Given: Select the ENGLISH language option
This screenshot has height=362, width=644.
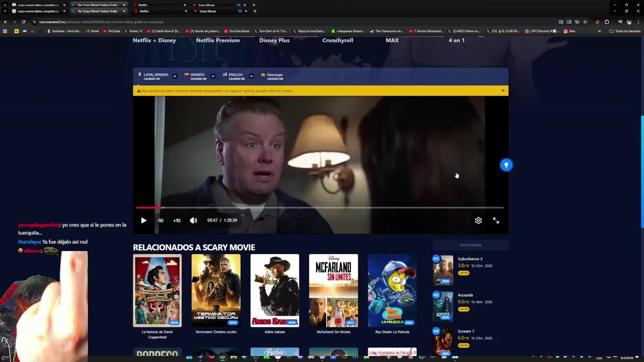Looking at the screenshot, I should pos(234,76).
